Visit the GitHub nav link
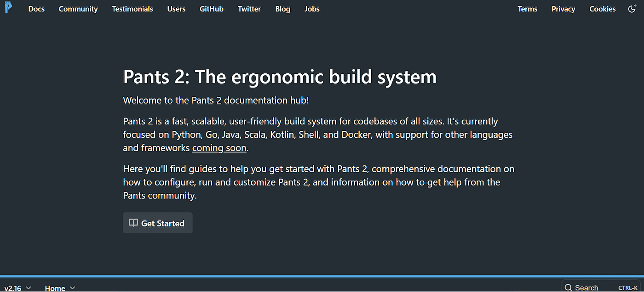The image size is (644, 292). [x=212, y=9]
